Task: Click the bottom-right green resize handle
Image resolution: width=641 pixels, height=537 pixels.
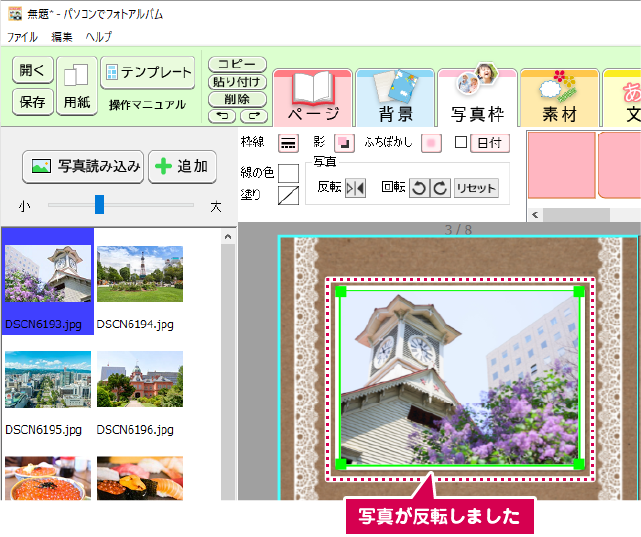Action: coord(579,464)
